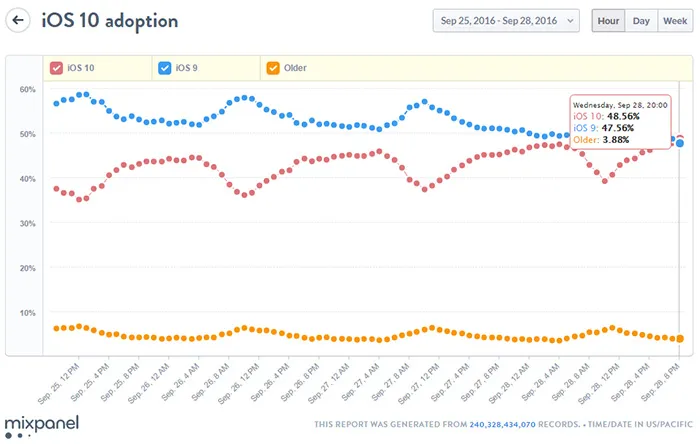Click the Mixpanel logo
Screen dimensions: 700x444
coord(42,422)
